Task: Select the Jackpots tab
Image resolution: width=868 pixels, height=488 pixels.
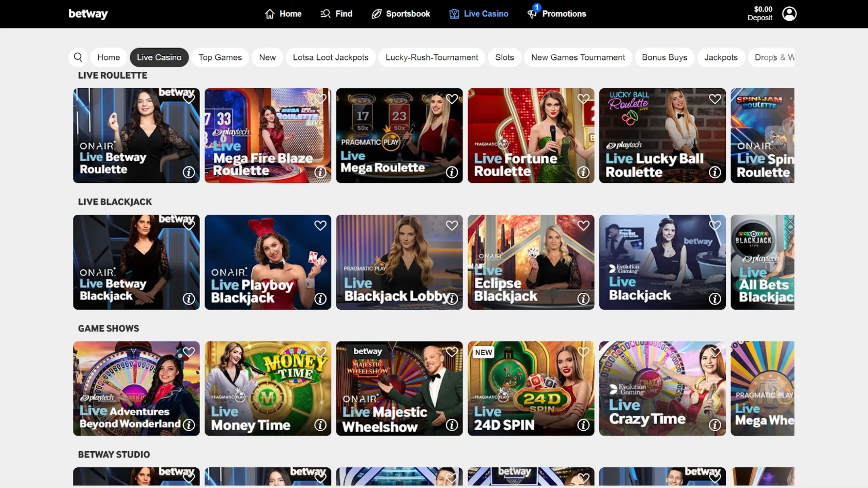Action: point(721,57)
